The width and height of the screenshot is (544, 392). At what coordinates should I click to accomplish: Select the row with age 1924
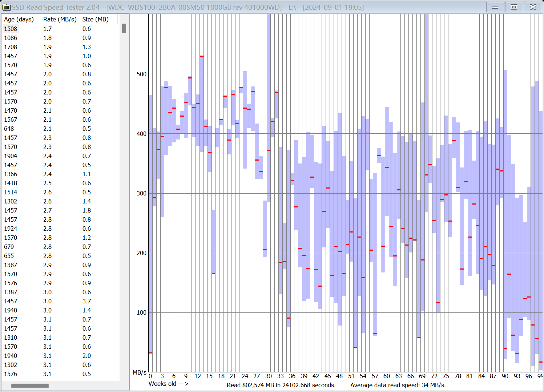pos(61,229)
